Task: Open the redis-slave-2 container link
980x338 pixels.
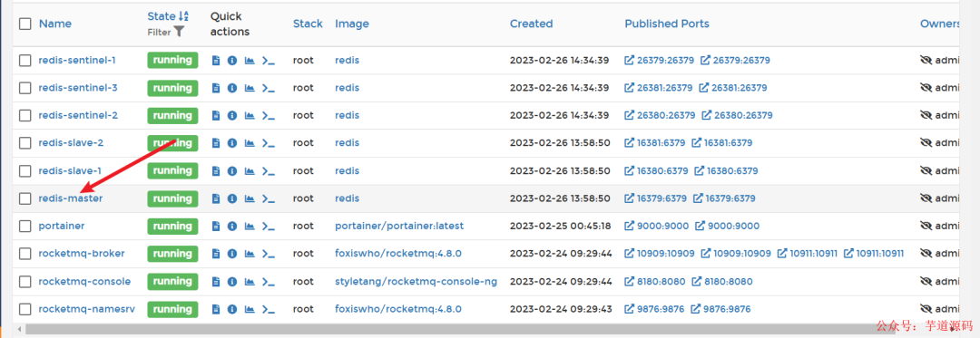Action: pos(72,143)
